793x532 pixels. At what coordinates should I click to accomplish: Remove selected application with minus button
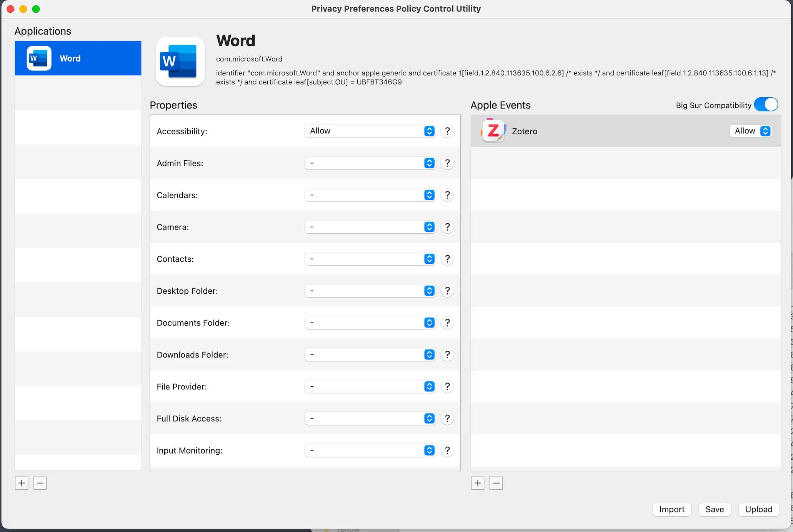point(40,483)
